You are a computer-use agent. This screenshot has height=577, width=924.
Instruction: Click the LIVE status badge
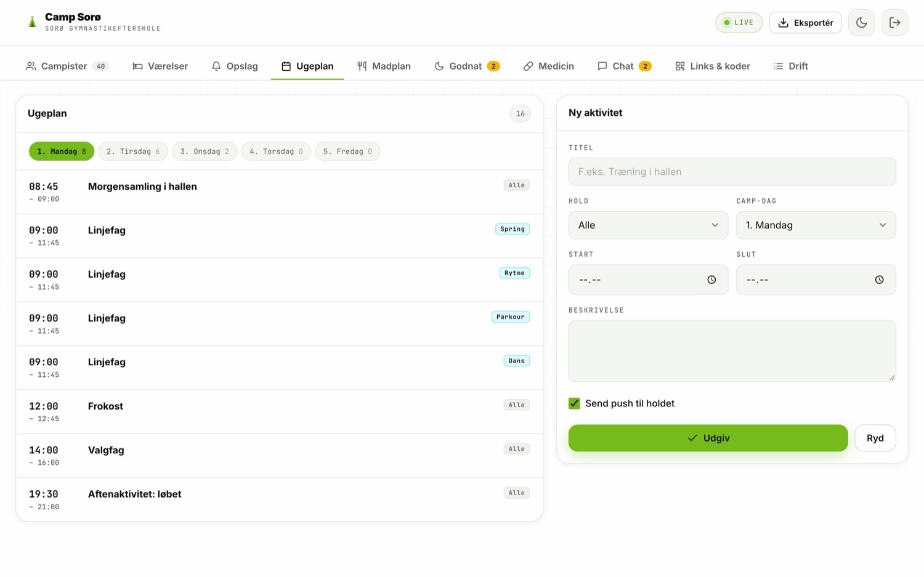(739, 23)
